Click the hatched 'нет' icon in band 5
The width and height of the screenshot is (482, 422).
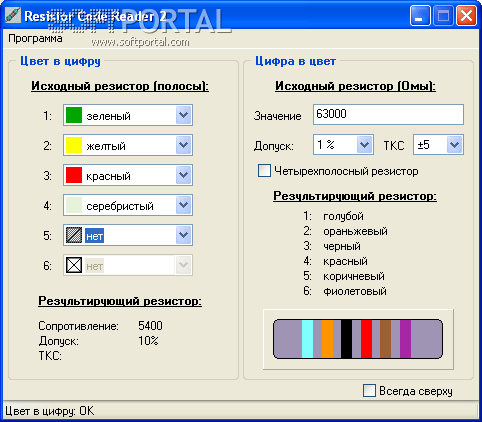click(74, 235)
